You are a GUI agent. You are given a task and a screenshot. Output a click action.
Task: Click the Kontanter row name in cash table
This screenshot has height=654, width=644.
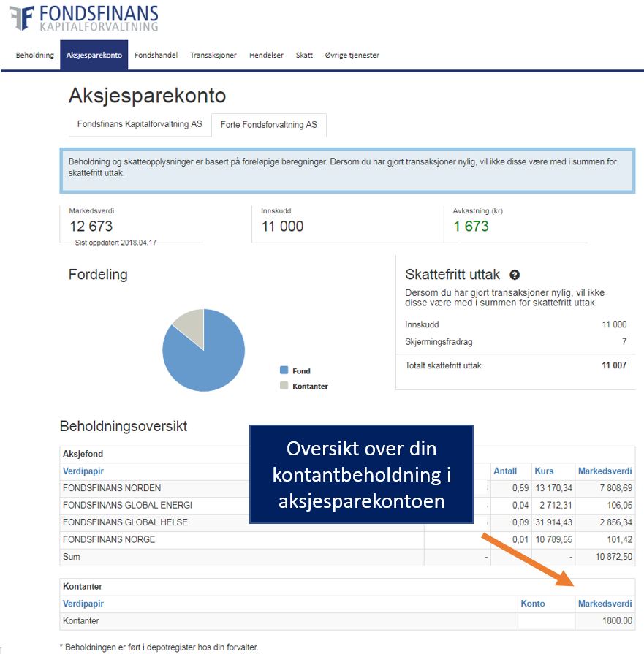coord(81,620)
